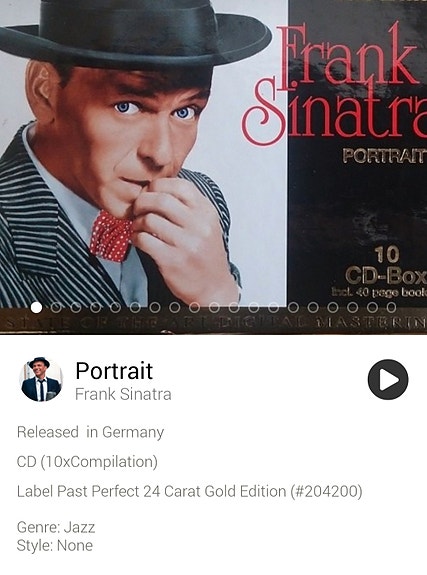Tap the Style: None line
427x575 pixels.
pos(55,545)
